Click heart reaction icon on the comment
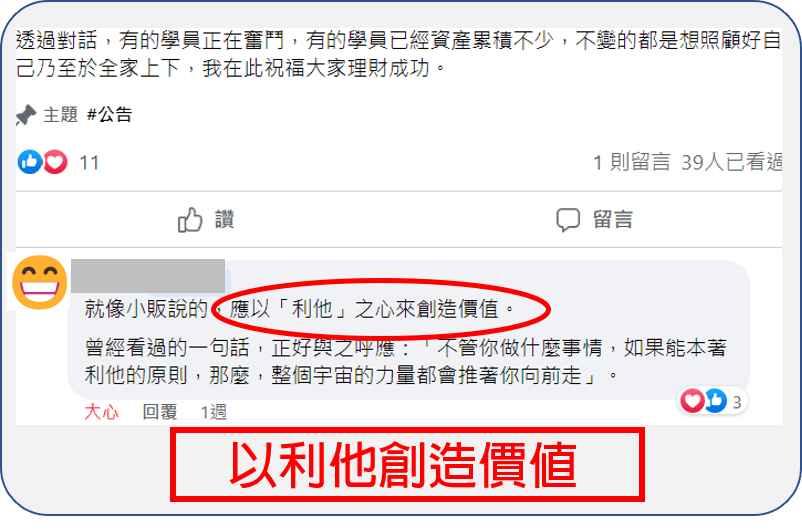The image size is (802, 529). pos(693,401)
